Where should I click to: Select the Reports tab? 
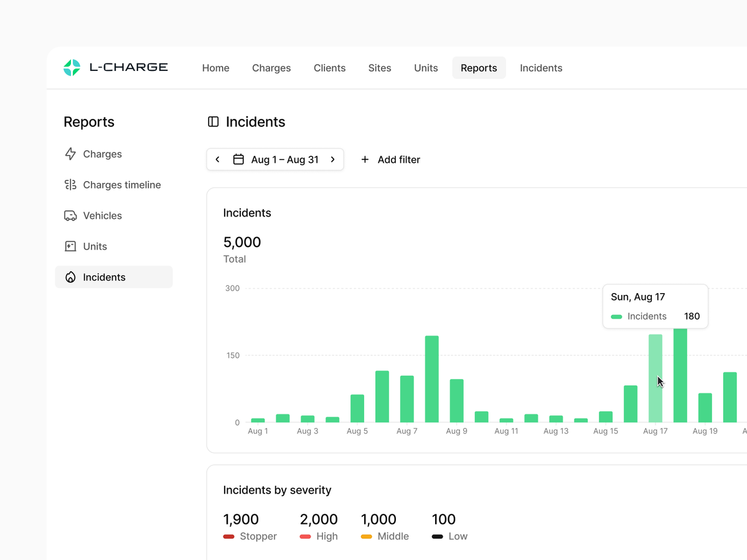point(479,68)
